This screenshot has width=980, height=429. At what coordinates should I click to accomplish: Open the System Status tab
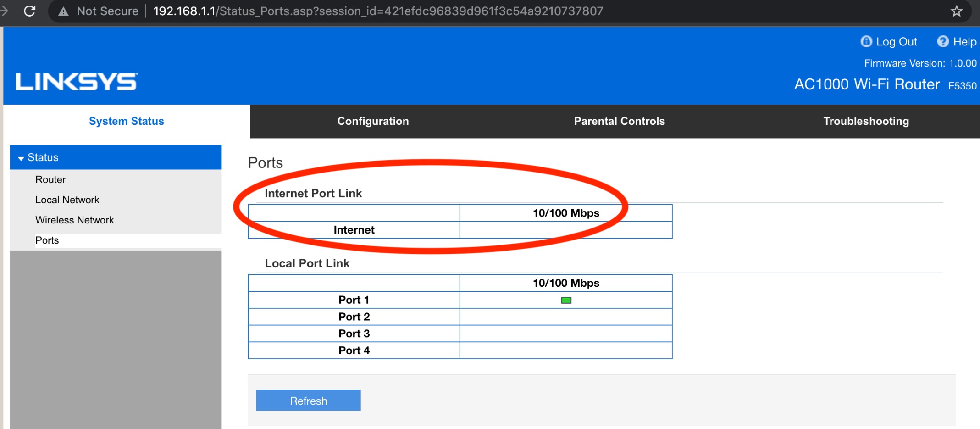click(127, 121)
